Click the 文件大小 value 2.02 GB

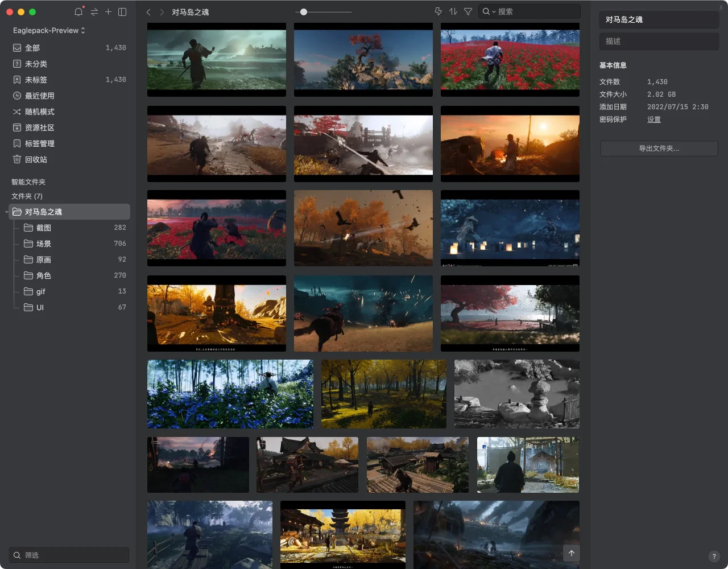coord(661,94)
